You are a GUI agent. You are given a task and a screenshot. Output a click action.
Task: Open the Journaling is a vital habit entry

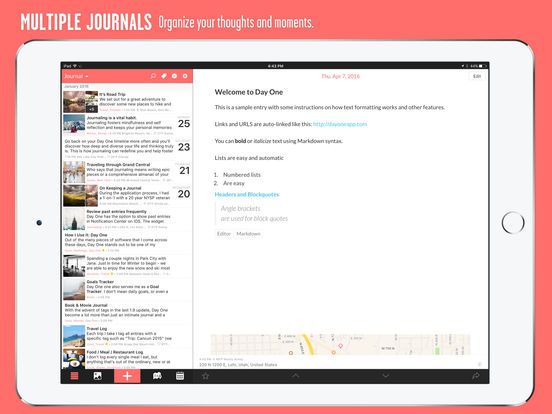tap(127, 125)
